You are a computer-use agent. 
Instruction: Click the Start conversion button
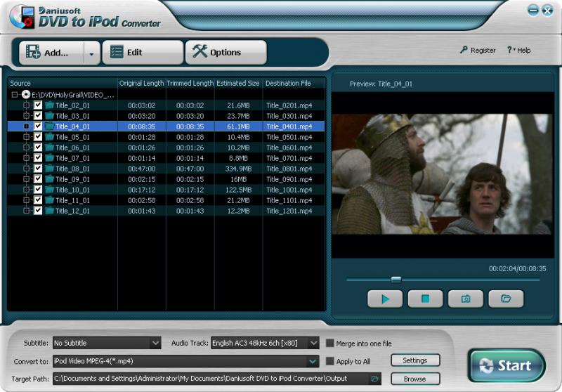coord(507,365)
